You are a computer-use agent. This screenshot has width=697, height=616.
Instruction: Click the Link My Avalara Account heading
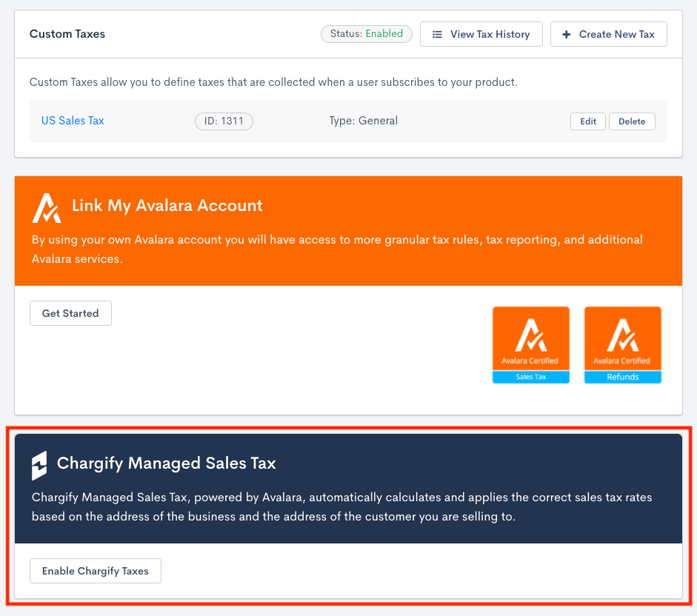[167, 206]
